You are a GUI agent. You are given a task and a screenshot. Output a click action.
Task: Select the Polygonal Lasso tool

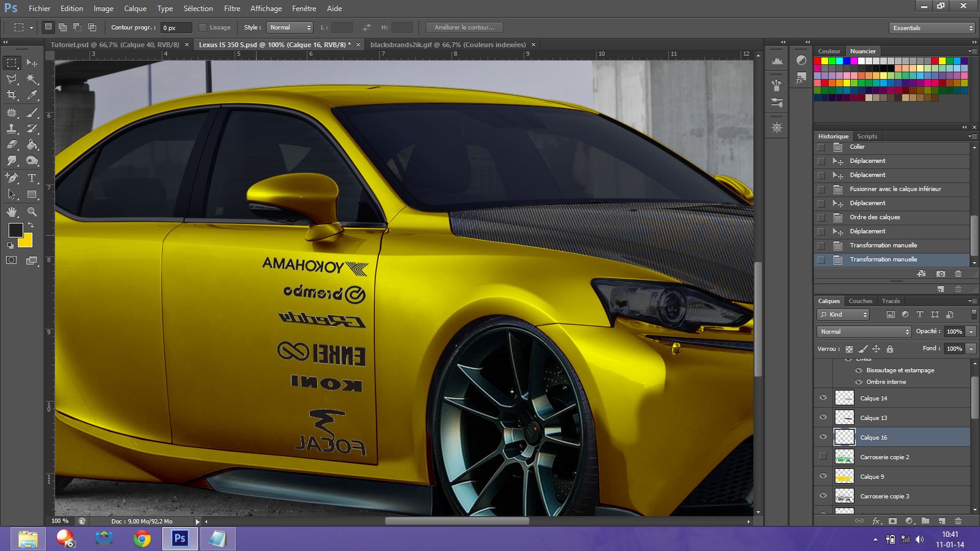pos(12,79)
